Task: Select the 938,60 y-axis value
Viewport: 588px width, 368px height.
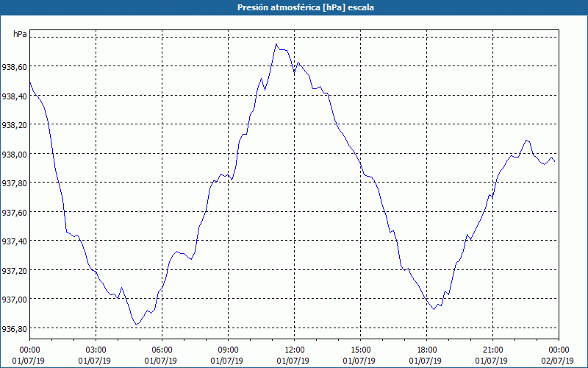Action: point(14,67)
